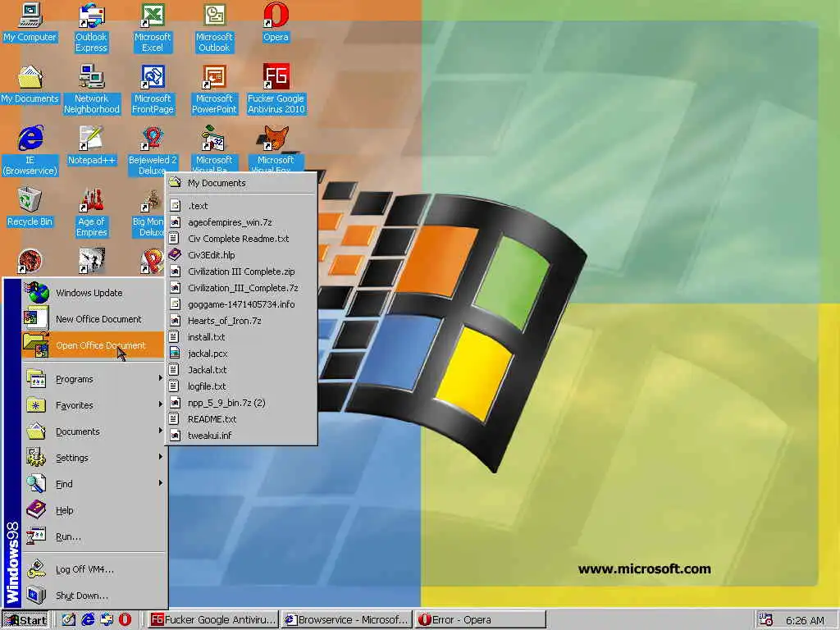Open Microsoft Excel desktop shortcut

(153, 28)
